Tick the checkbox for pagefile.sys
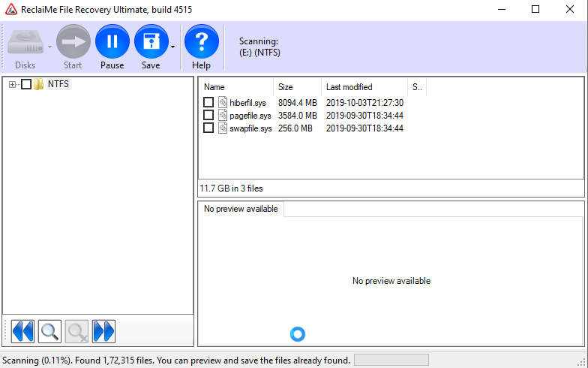588x368 pixels. point(208,115)
